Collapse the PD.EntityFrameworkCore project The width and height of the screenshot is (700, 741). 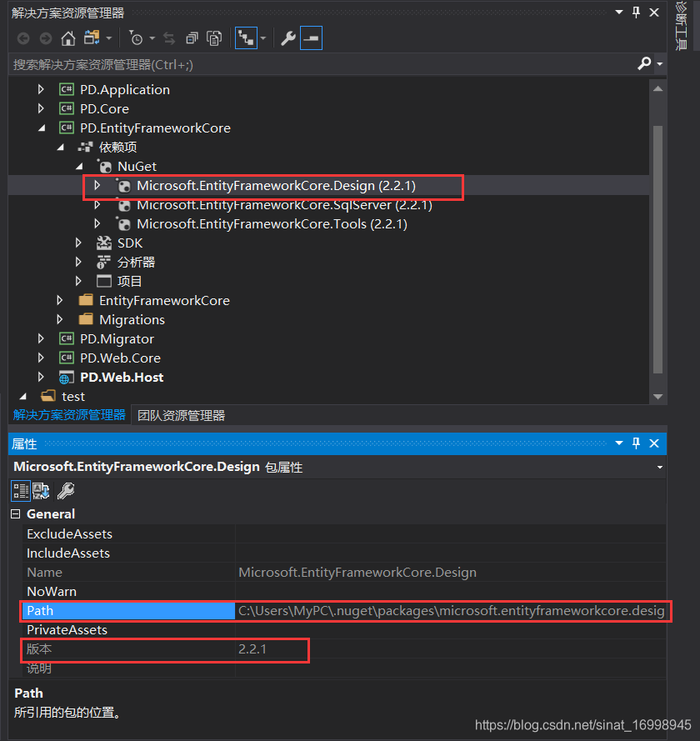coord(42,128)
